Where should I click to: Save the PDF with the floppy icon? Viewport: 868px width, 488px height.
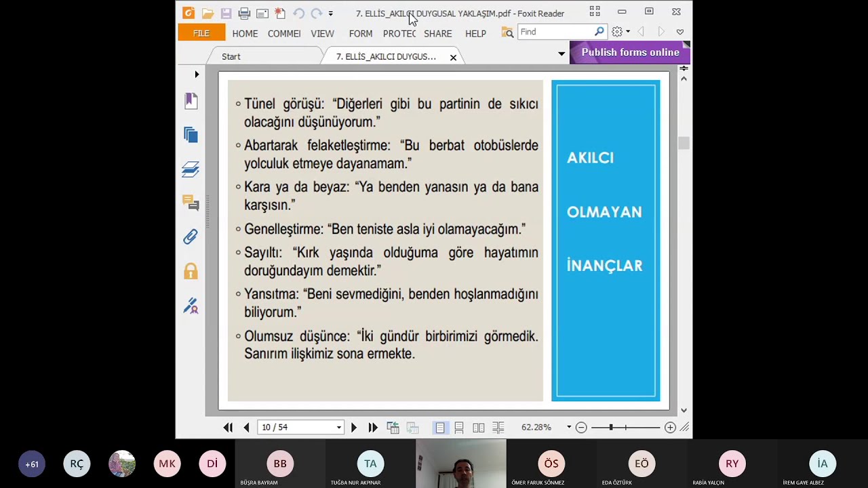tap(226, 13)
